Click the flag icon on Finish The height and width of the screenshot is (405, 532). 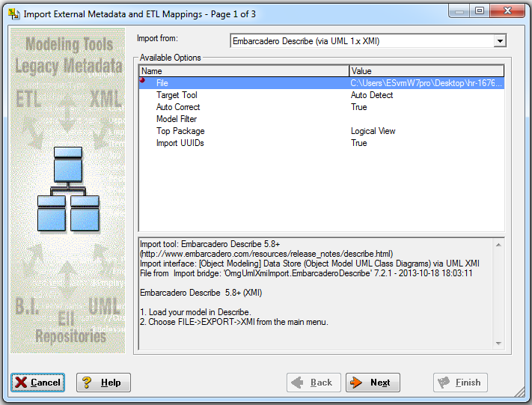[x=444, y=383]
